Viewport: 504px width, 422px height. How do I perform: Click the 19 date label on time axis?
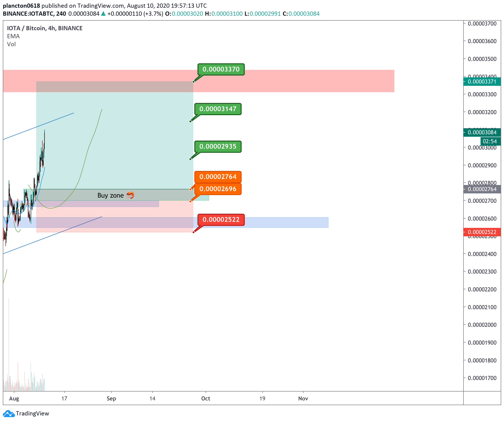pos(262,399)
